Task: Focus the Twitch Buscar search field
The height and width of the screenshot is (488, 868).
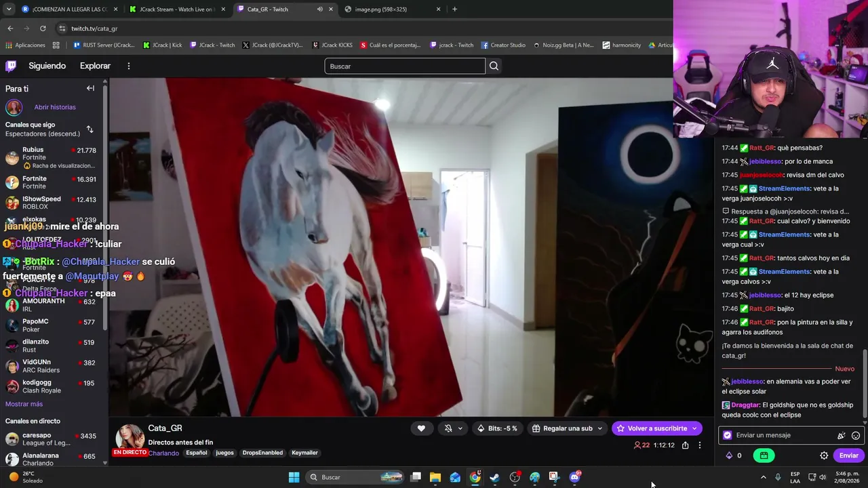Action: pyautogui.click(x=405, y=66)
